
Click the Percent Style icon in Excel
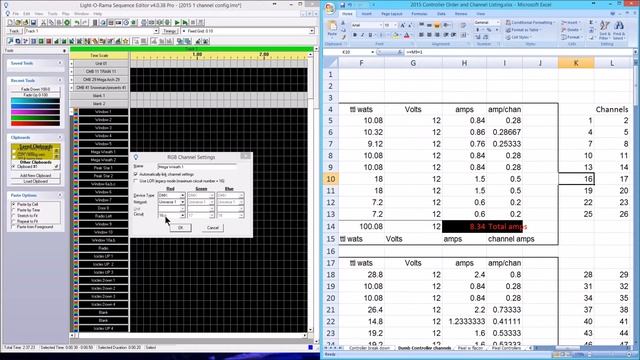coord(490,30)
